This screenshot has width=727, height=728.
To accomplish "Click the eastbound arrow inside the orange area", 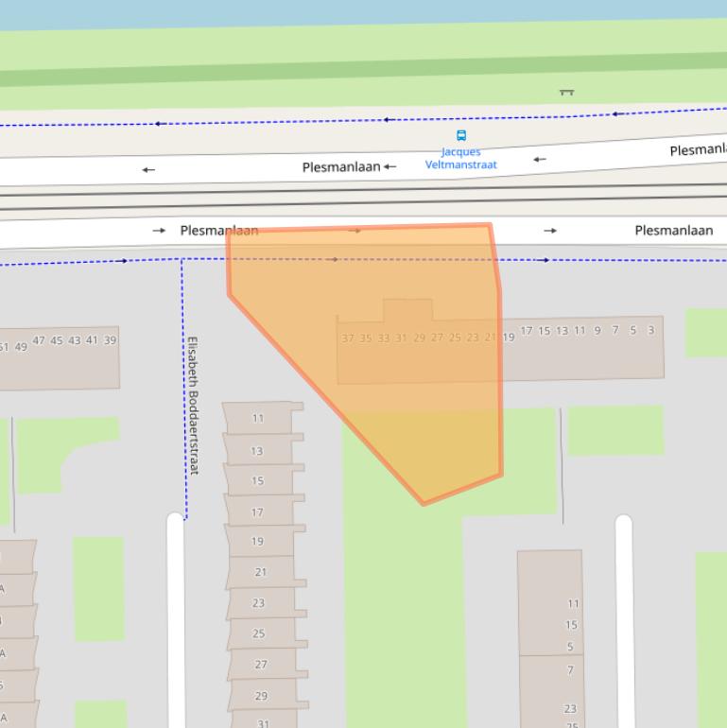I will pos(355,230).
